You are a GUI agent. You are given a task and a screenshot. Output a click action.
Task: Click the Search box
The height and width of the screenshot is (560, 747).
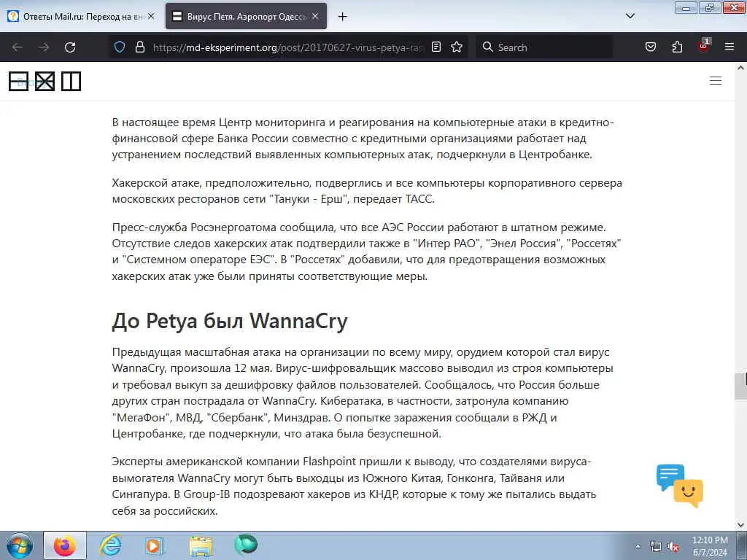[544, 47]
